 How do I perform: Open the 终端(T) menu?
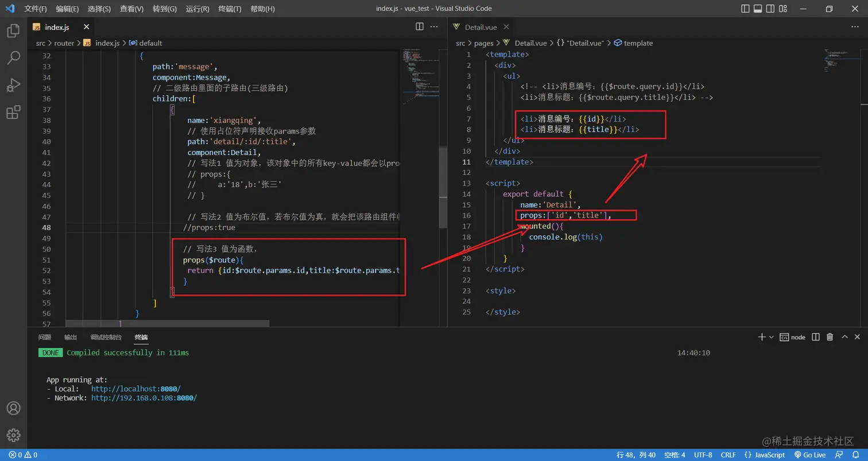(x=230, y=9)
